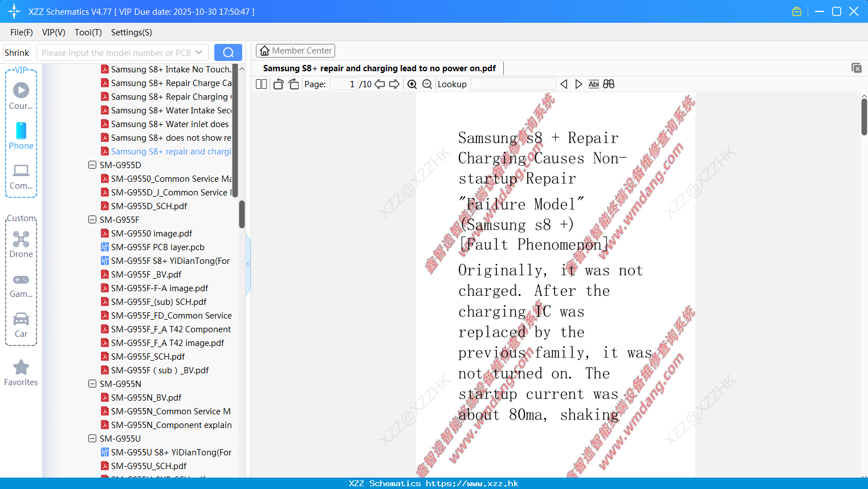Find previous lookup result

click(x=564, y=84)
